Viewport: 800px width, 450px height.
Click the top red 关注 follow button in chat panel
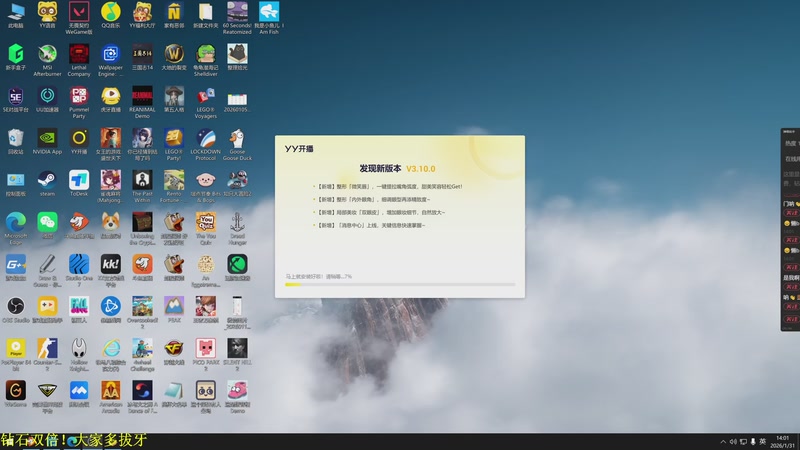coord(791,213)
